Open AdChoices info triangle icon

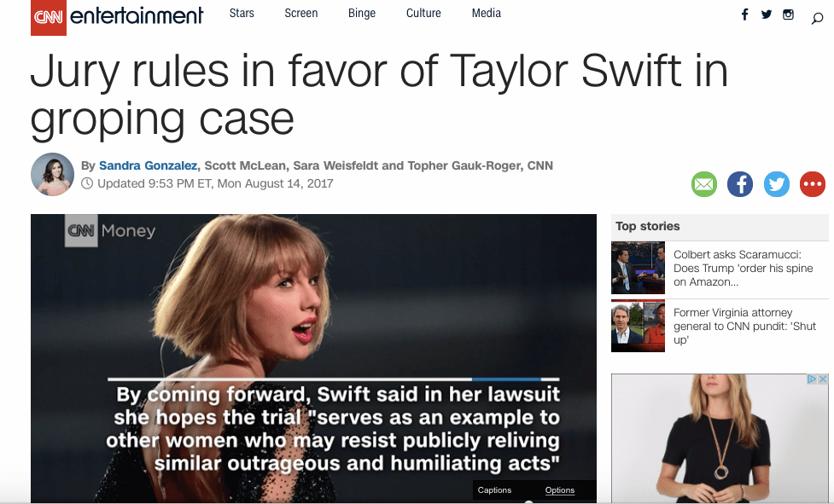click(x=812, y=379)
